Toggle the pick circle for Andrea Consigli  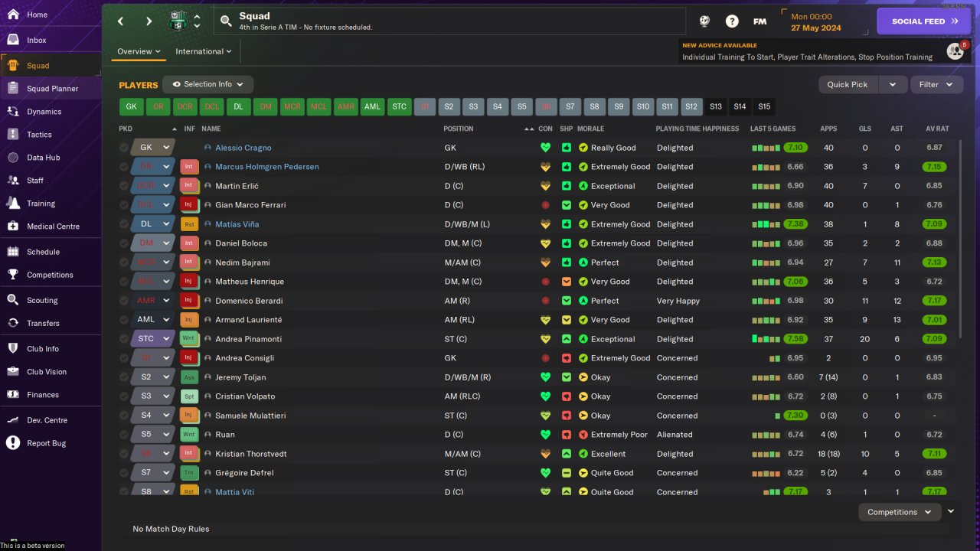(x=124, y=358)
